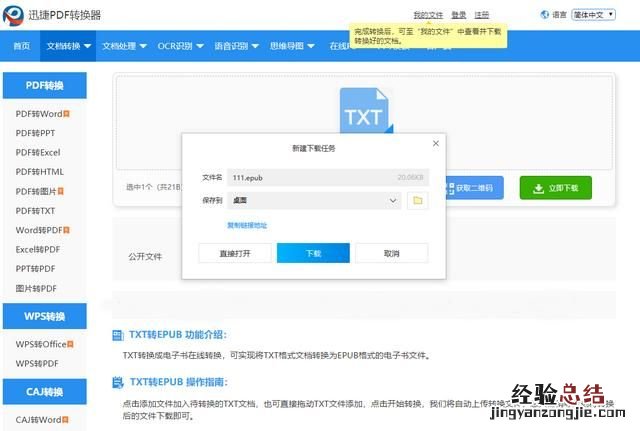Select 图片转PDF in sidebar
Viewport: 640px width, 431px height.
(x=36, y=288)
